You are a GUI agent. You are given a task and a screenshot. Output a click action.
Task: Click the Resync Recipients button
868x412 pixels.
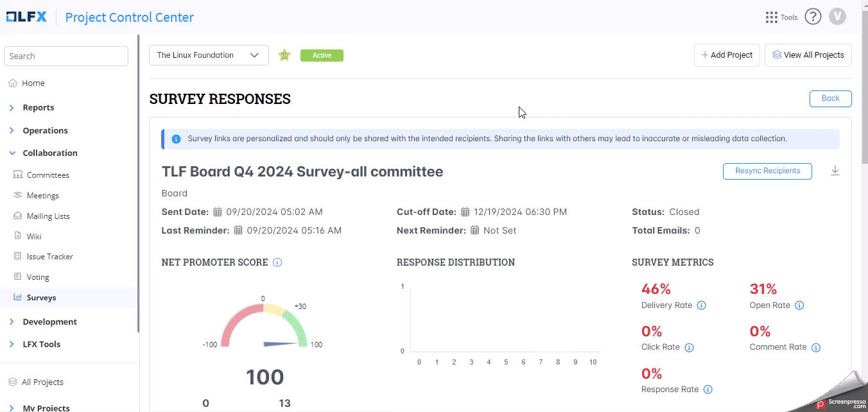(767, 171)
